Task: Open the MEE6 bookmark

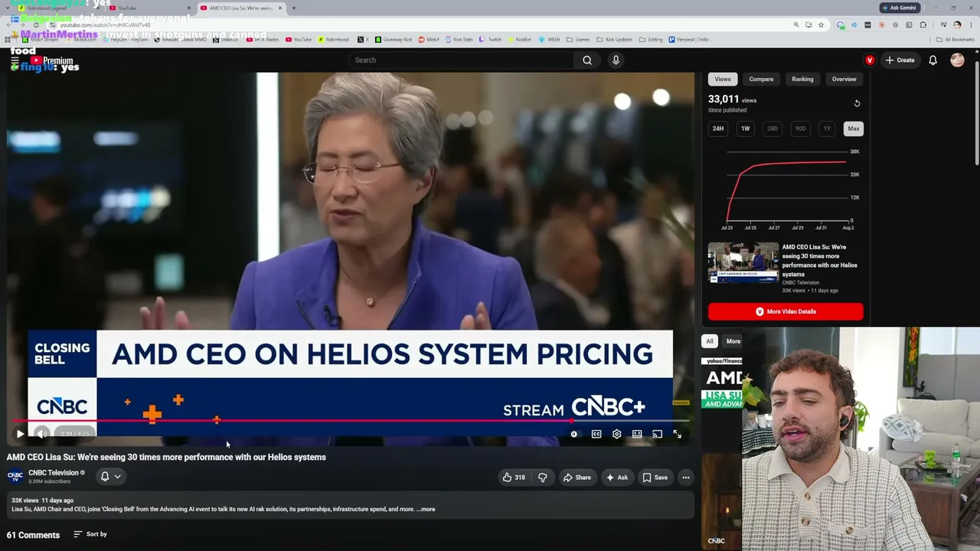Action: point(550,40)
